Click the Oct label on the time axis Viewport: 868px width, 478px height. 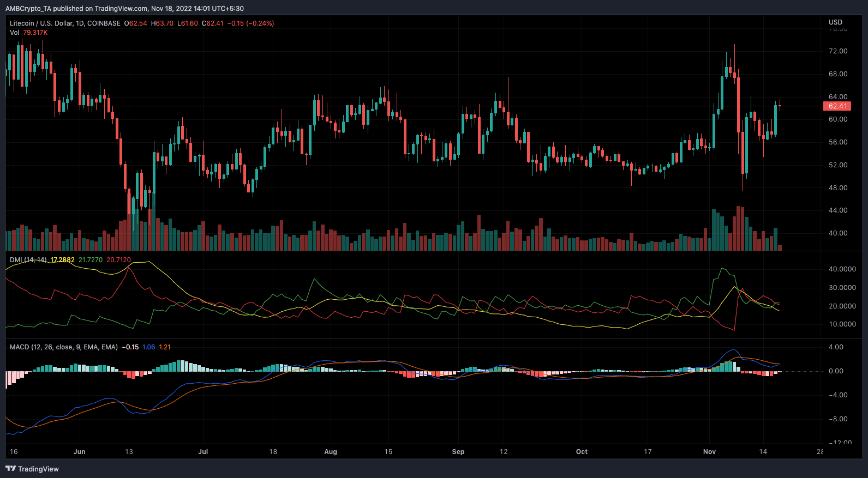582,452
